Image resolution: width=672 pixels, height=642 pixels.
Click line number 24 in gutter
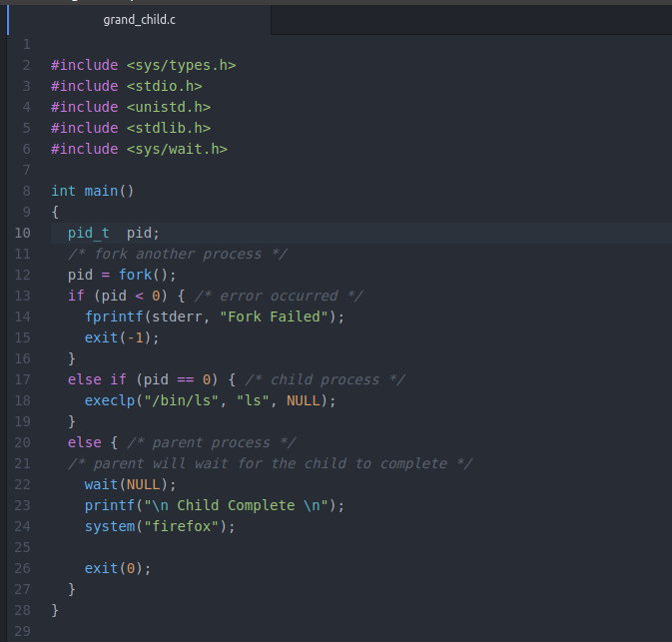pyautogui.click(x=23, y=527)
